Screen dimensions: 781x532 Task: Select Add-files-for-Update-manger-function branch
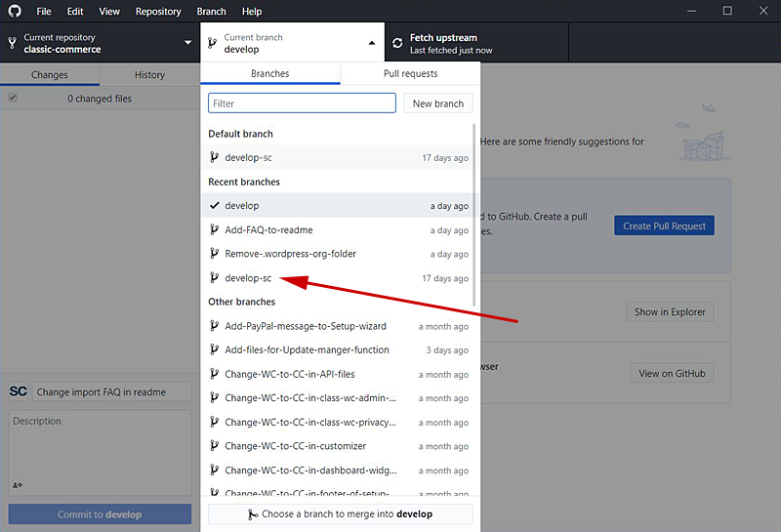pyautogui.click(x=339, y=349)
